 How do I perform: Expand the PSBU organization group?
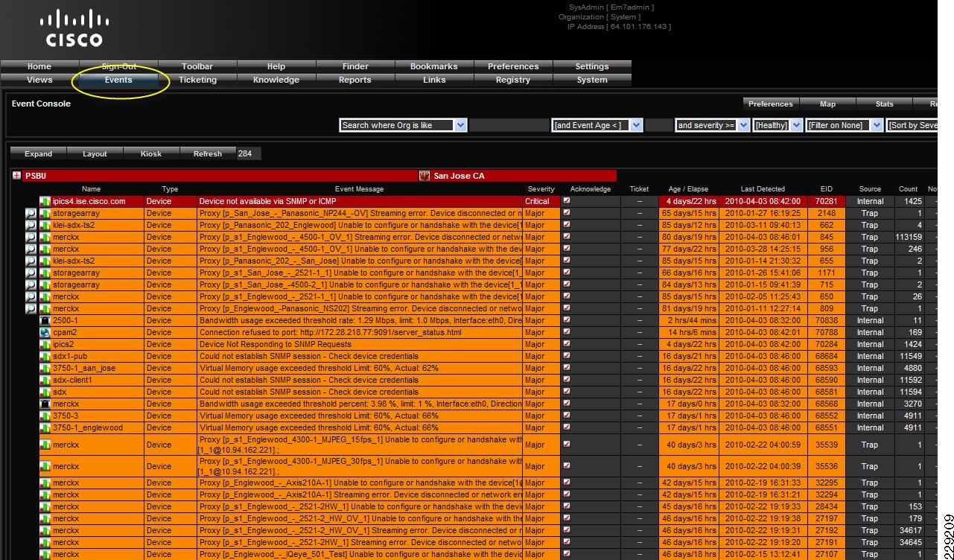tap(16, 176)
